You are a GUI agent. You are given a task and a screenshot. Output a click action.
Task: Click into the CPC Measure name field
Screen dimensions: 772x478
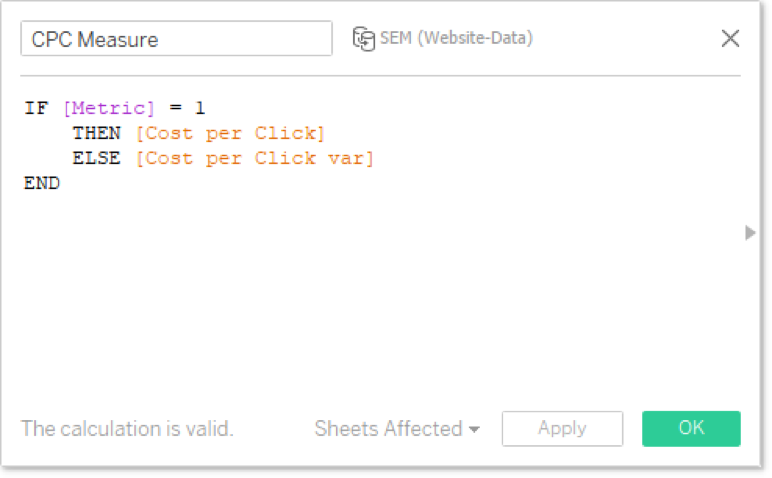(176, 38)
